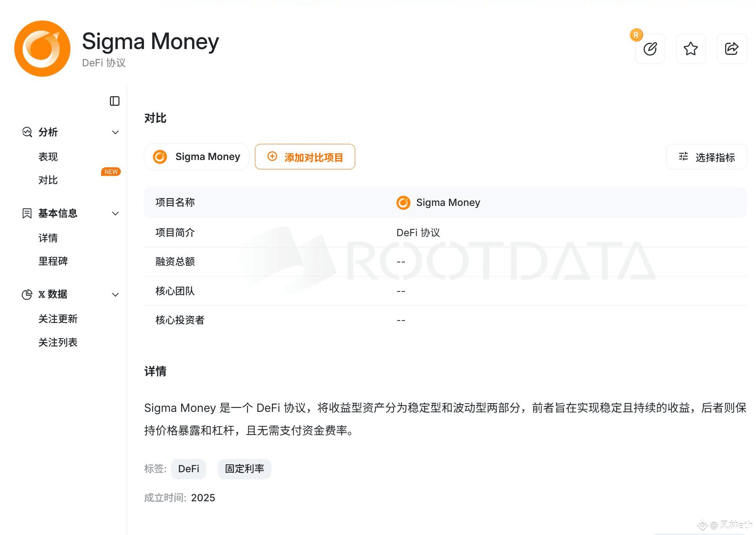
Task: Favorite the project with the star icon
Action: pyautogui.click(x=691, y=49)
